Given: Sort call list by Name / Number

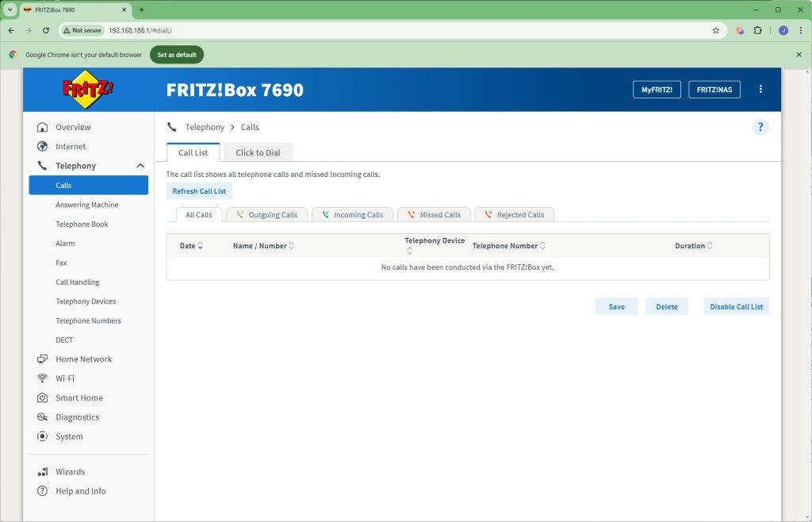Looking at the screenshot, I should point(263,246).
